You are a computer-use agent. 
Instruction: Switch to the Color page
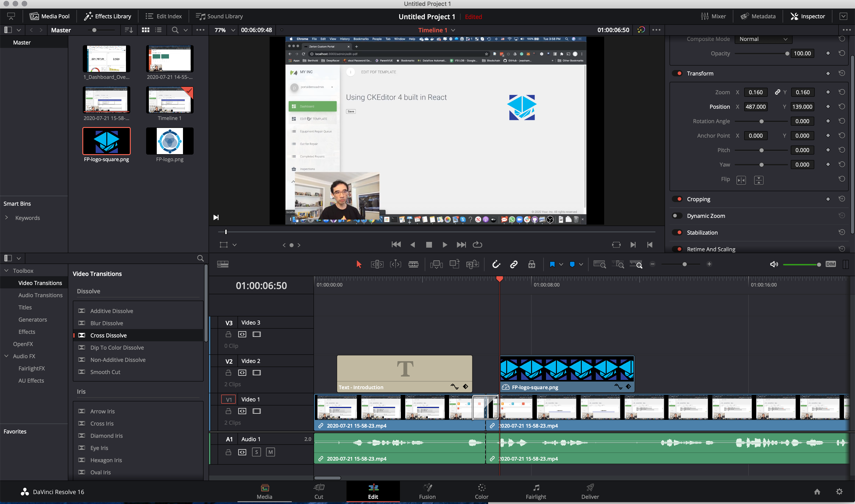tap(481, 491)
